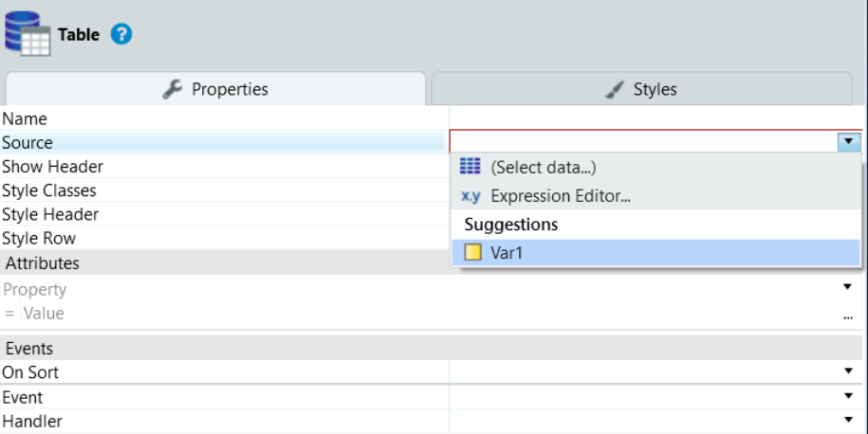Click the x.y Expression Editor icon
The height and width of the screenshot is (434, 868).
tap(471, 196)
